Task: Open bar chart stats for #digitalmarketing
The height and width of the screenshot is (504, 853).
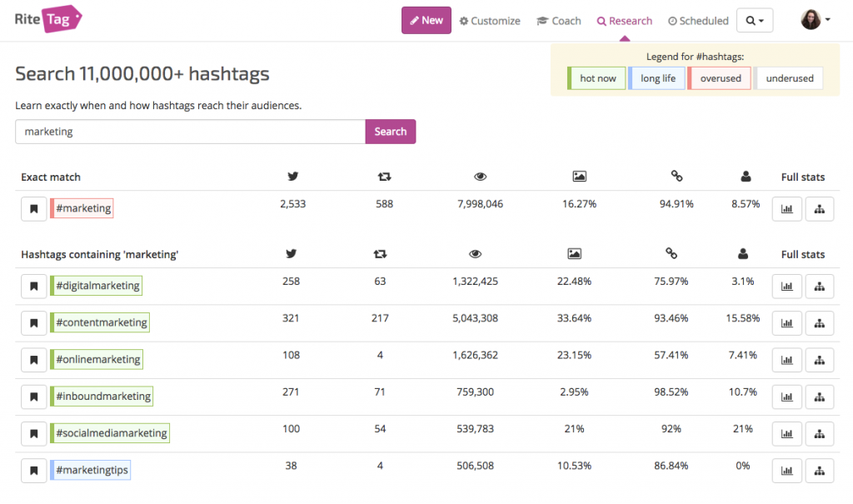Action: coord(786,287)
